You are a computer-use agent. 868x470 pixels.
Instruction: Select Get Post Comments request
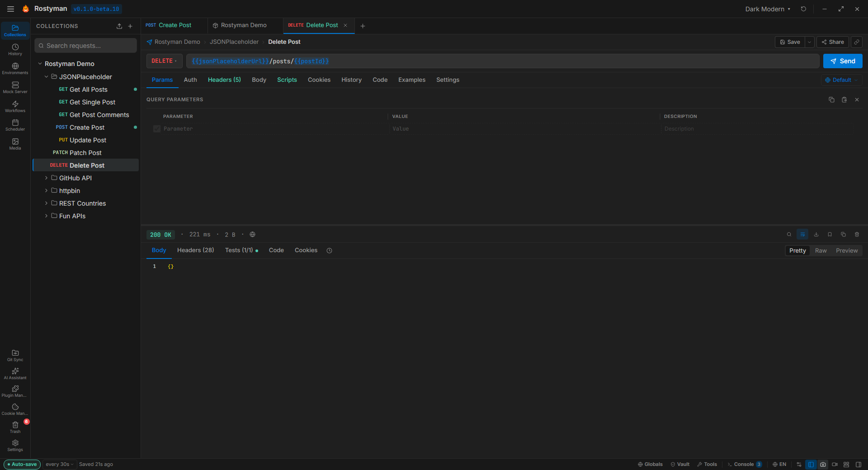tap(99, 115)
